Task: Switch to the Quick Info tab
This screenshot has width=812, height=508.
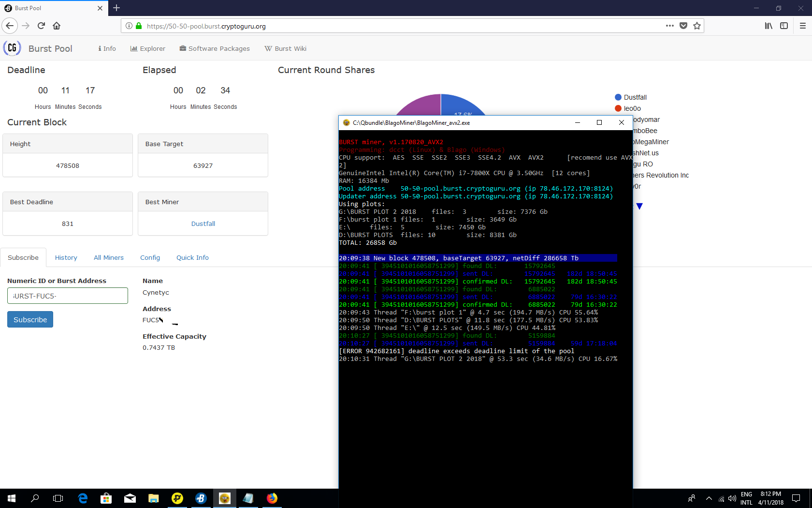Action: 192,257
